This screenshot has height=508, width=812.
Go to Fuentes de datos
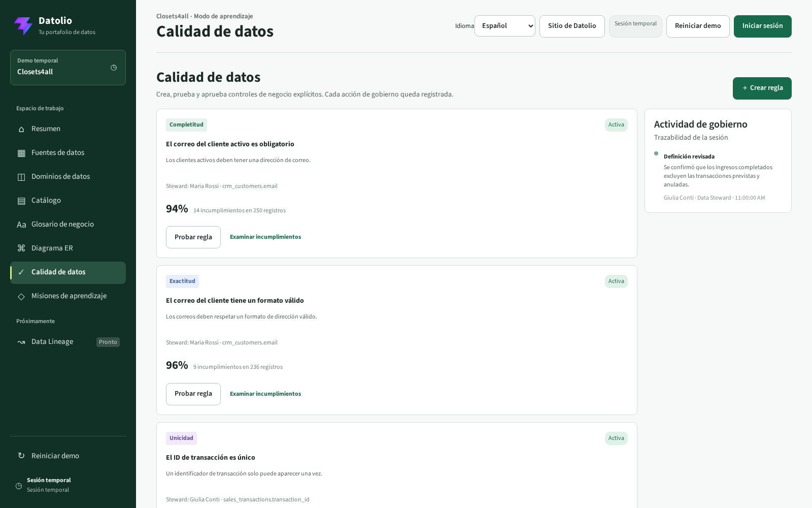pos(68,153)
